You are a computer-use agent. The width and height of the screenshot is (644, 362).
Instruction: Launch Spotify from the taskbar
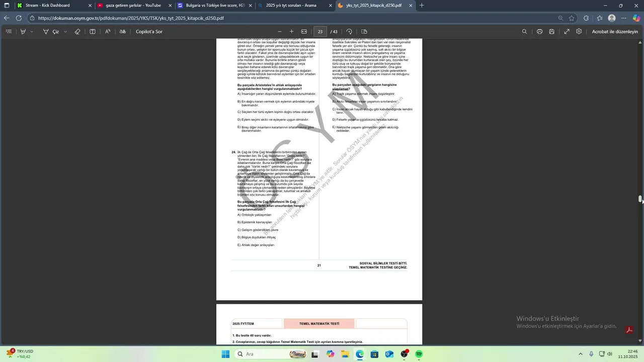pyautogui.click(x=419, y=354)
